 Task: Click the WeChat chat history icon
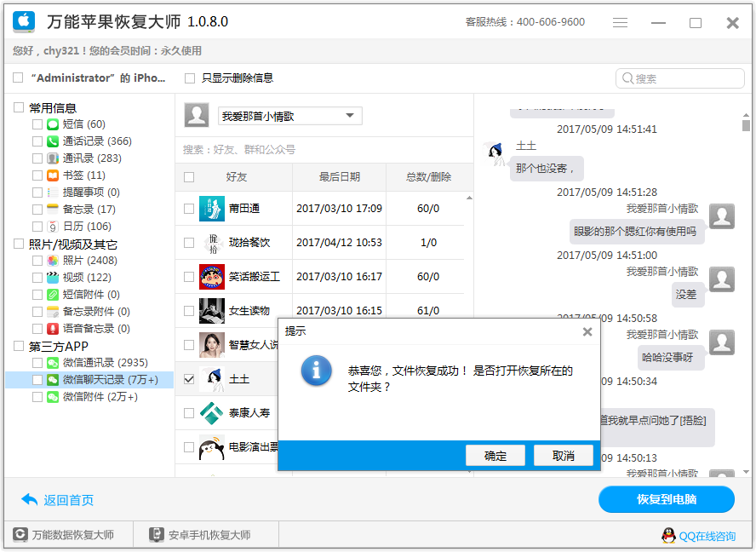pos(53,380)
